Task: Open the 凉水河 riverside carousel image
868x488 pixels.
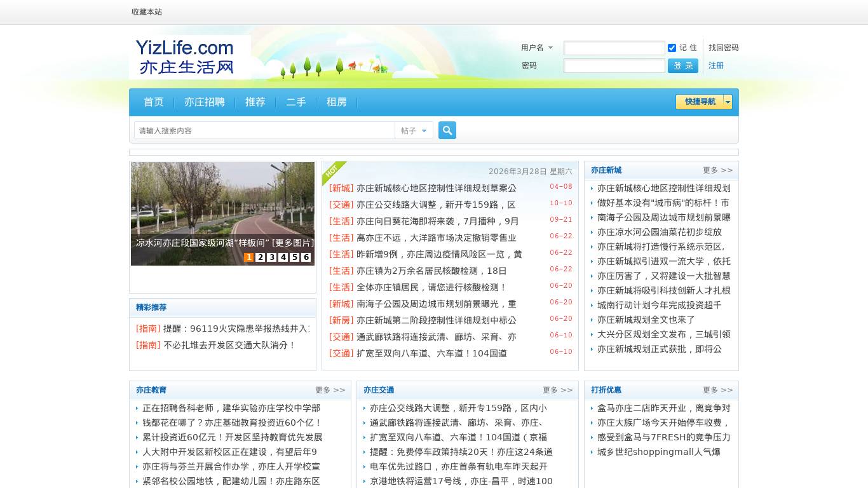Action: tap(222, 203)
